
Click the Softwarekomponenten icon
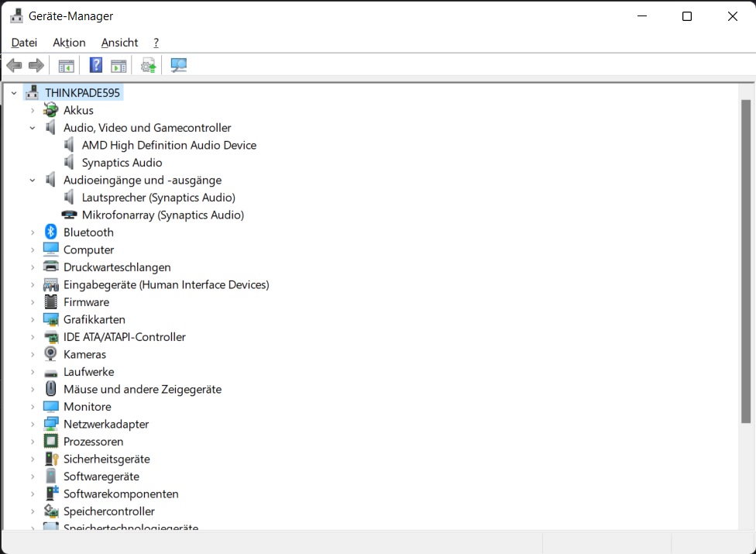pyautogui.click(x=50, y=494)
